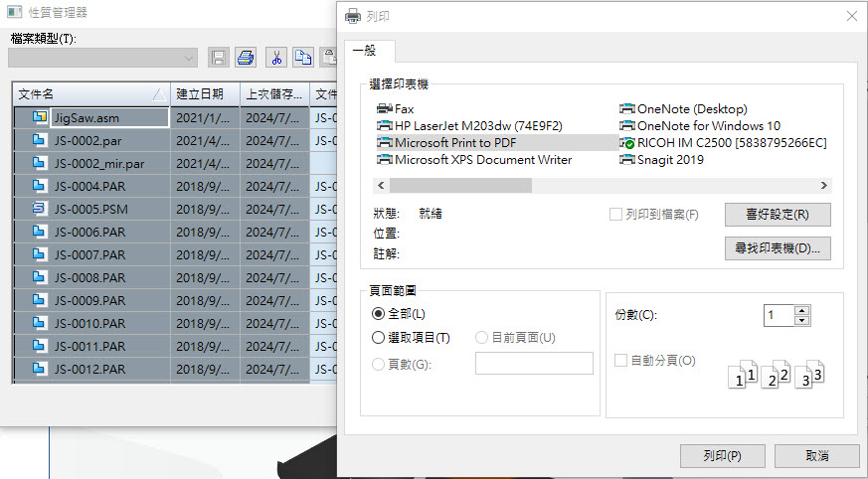Switch to the 一般 tab
868x479 pixels.
click(369, 51)
